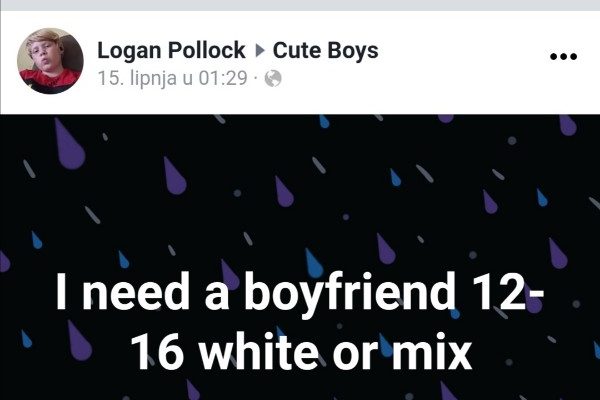Viewport: 600px width, 400px height.
Task: Open the post timestamp 15. lipnja u 01:29
Action: (x=173, y=78)
